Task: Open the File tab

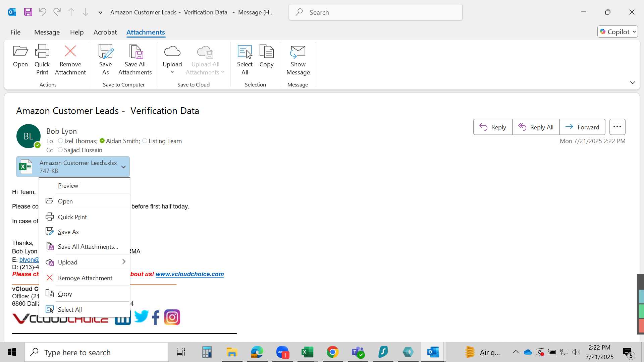Action: [x=15, y=32]
